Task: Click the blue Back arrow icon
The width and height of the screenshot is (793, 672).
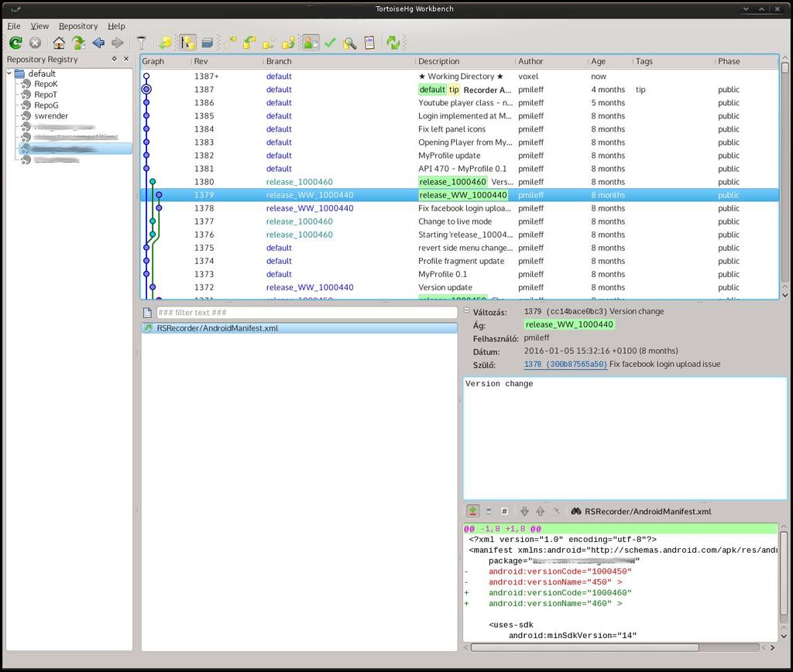Action: point(98,43)
